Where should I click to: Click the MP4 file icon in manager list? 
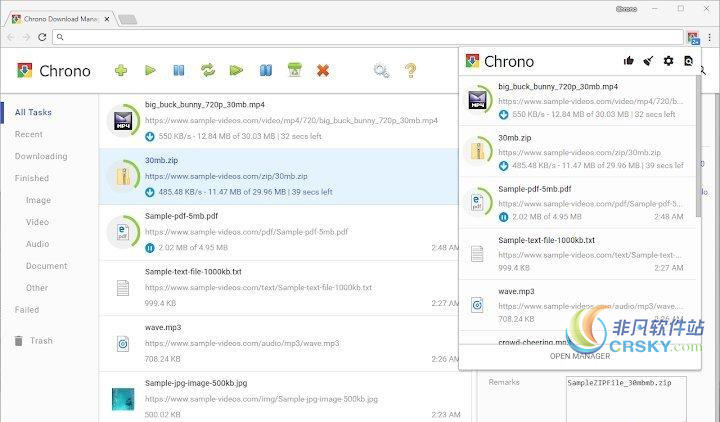[123, 120]
